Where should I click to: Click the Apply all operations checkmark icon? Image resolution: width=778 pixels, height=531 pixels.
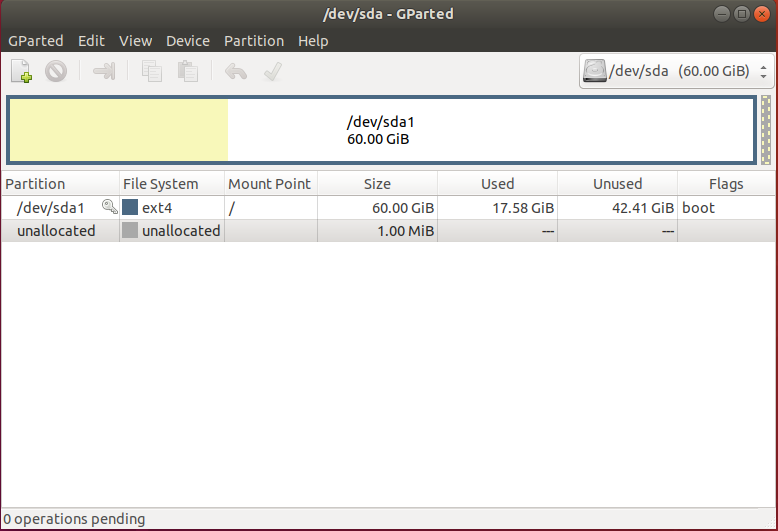[x=273, y=71]
